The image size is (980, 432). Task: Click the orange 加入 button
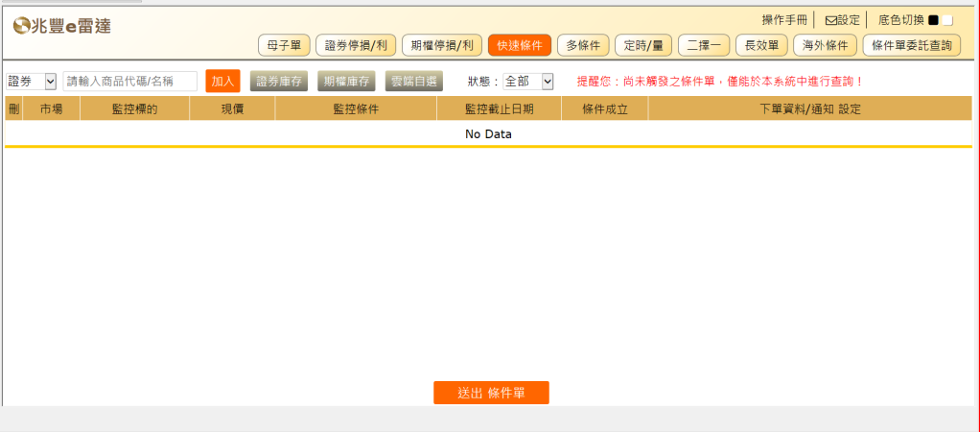click(x=222, y=82)
